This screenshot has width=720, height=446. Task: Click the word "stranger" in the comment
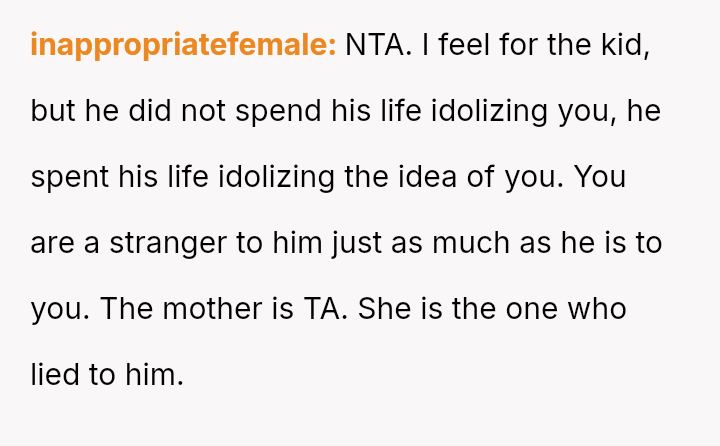pyautogui.click(x=158, y=243)
